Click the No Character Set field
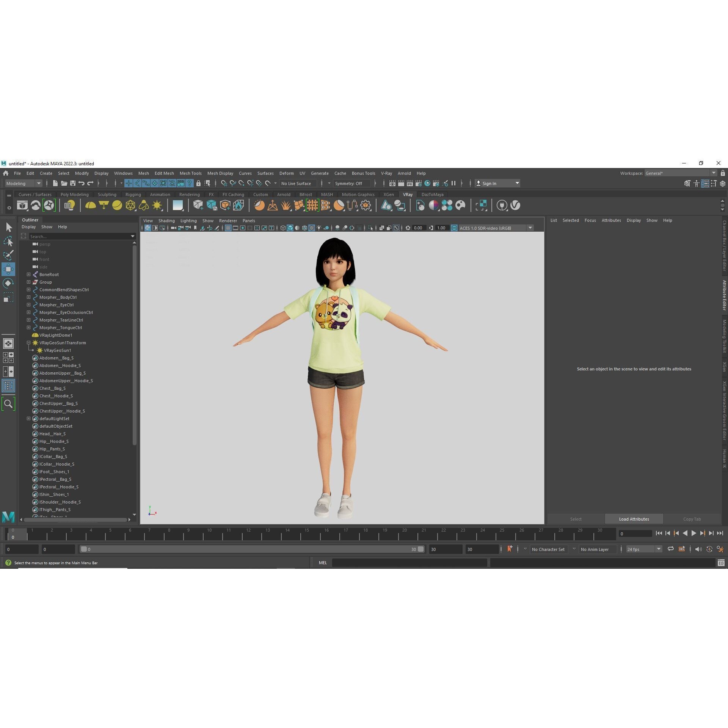 [548, 549]
